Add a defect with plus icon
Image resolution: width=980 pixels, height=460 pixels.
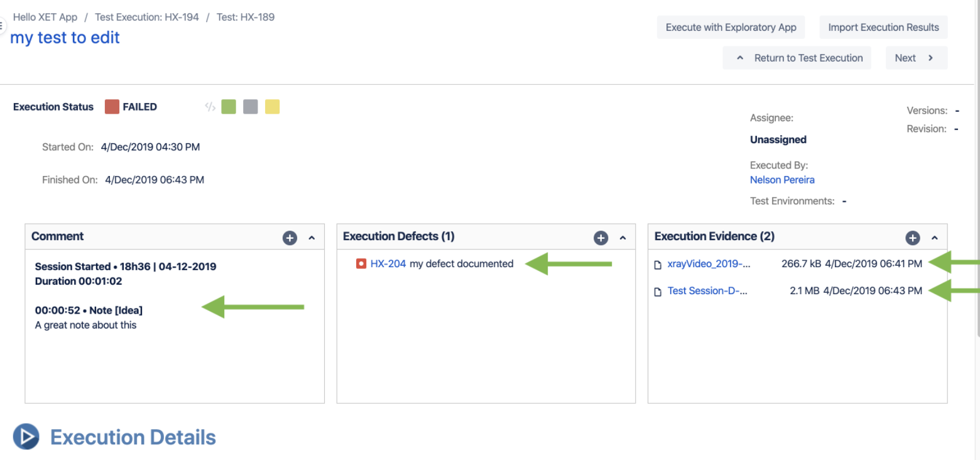[601, 238]
